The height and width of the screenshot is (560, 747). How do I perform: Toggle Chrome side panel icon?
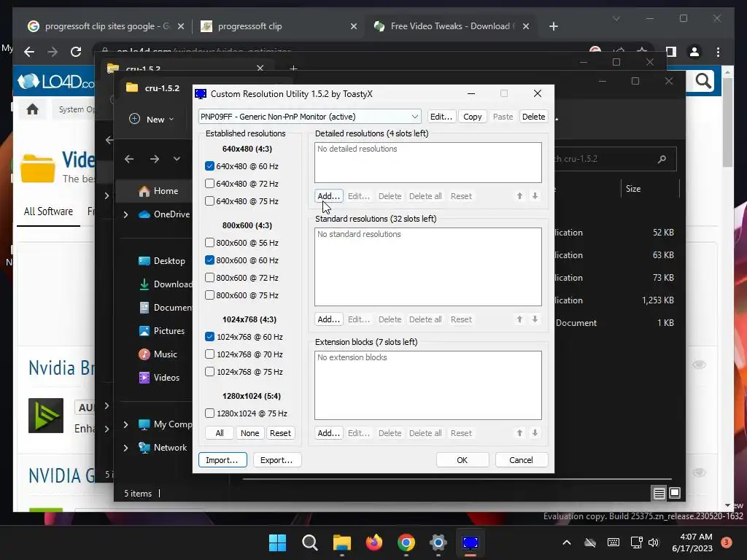tap(671, 52)
